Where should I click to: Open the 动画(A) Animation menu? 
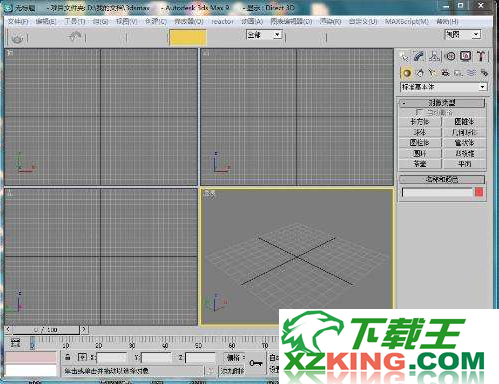252,22
